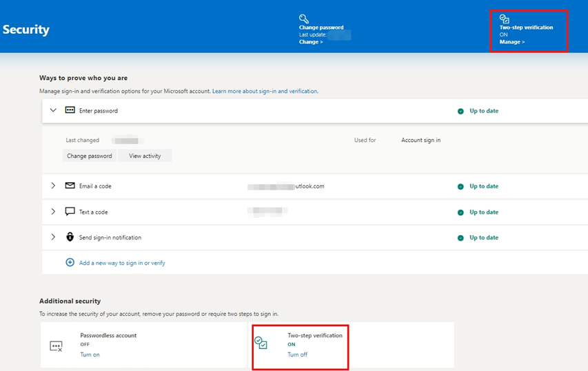Click the plus circle icon to add sign-in method
The width and height of the screenshot is (588, 371).
(x=70, y=262)
